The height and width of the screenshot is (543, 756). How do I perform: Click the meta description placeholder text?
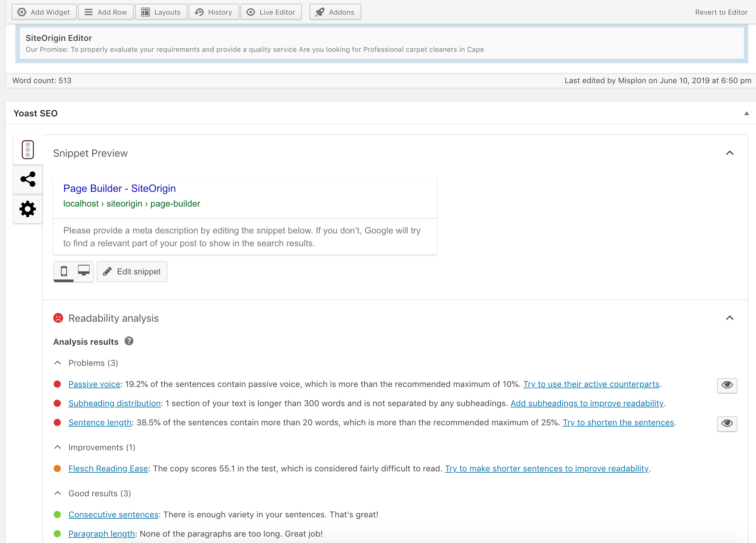tap(242, 237)
